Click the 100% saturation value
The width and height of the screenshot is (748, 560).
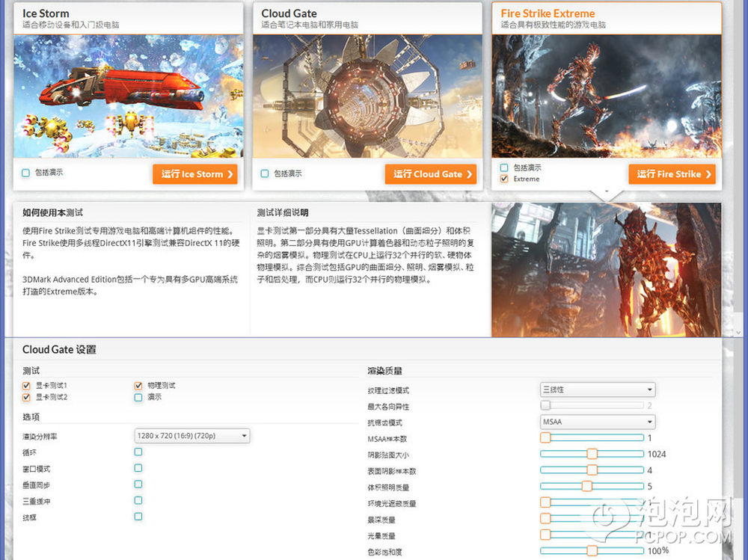pyautogui.click(x=658, y=551)
